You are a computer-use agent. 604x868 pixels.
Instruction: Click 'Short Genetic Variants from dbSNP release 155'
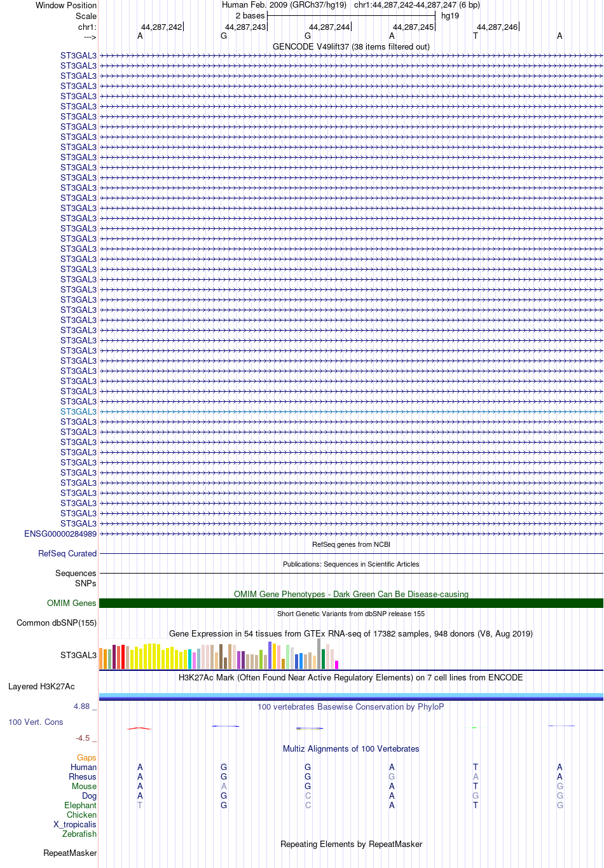coord(351,614)
